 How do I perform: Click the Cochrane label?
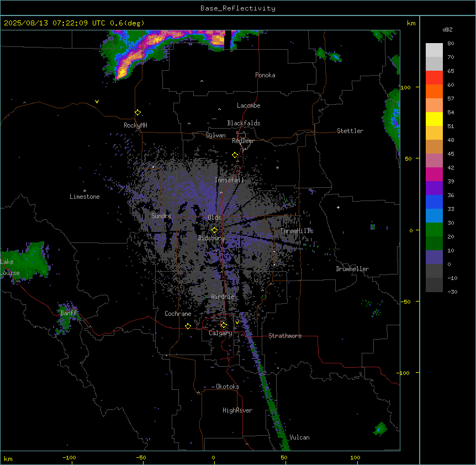tap(178, 314)
